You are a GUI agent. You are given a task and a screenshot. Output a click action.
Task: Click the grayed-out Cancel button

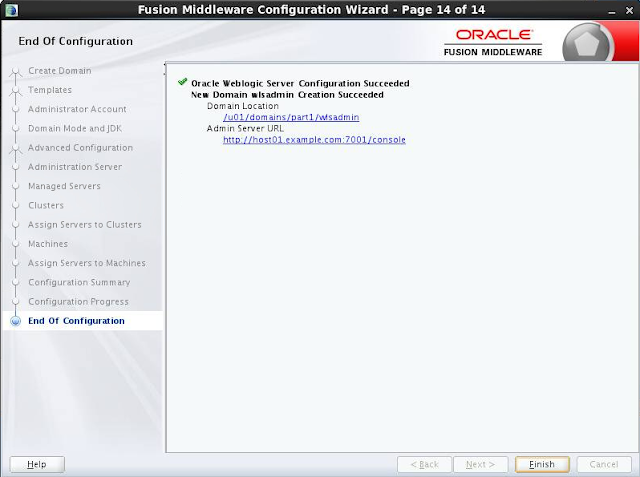(x=604, y=464)
